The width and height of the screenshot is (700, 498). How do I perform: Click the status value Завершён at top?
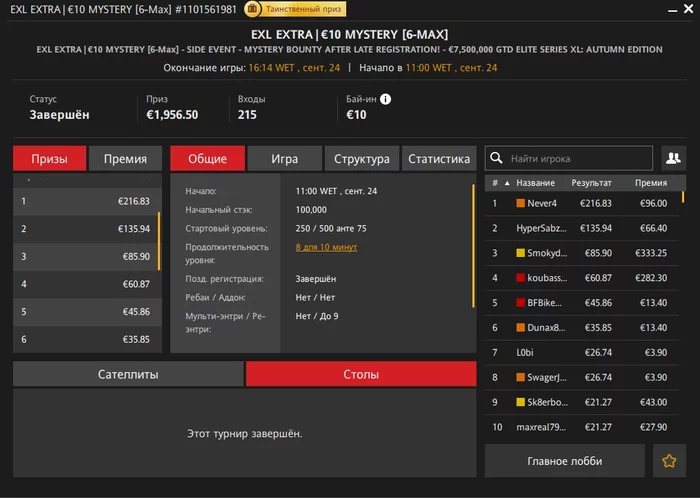59,115
